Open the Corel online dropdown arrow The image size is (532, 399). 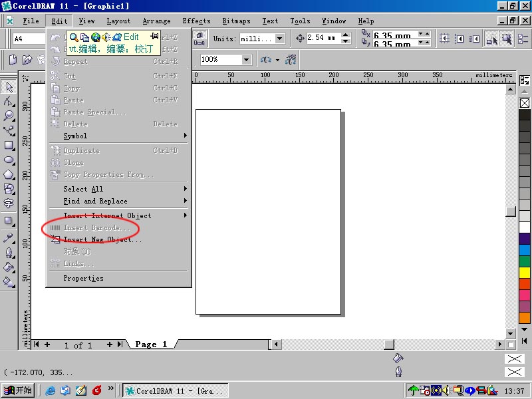click(x=277, y=60)
